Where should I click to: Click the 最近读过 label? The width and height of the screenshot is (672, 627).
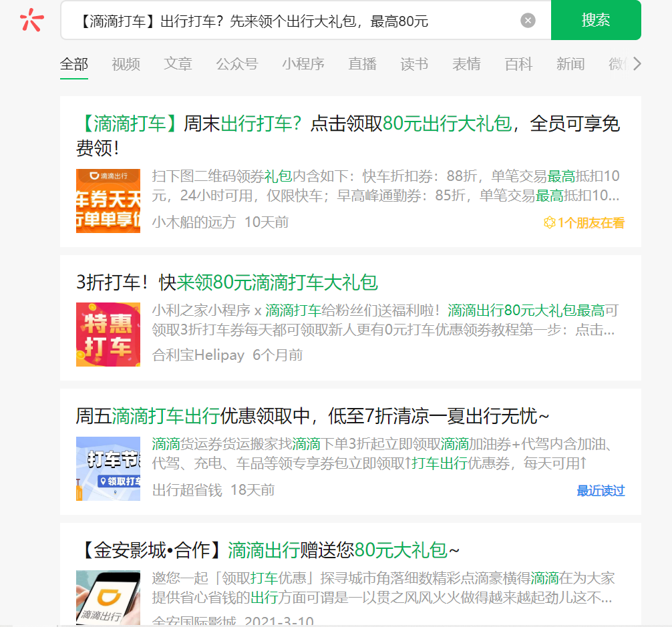(x=601, y=491)
